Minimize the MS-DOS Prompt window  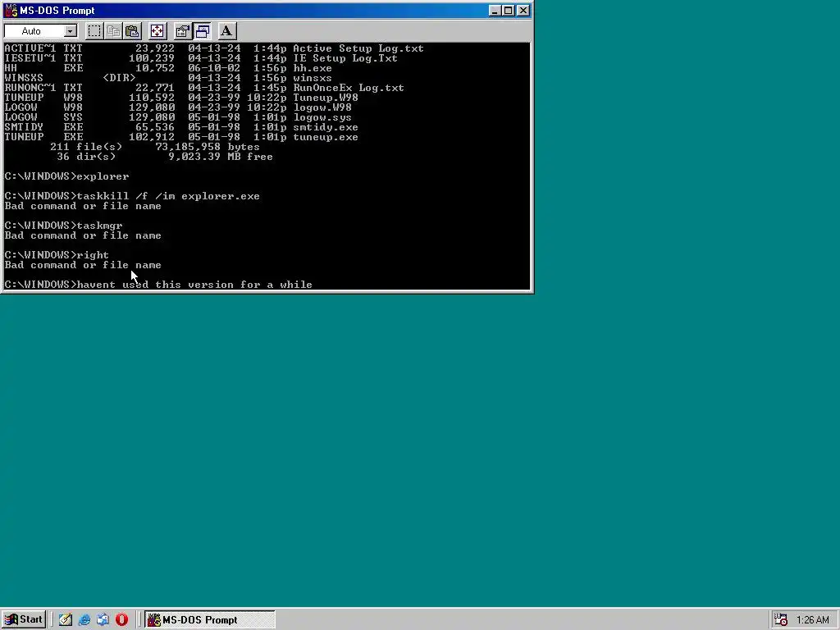point(495,10)
